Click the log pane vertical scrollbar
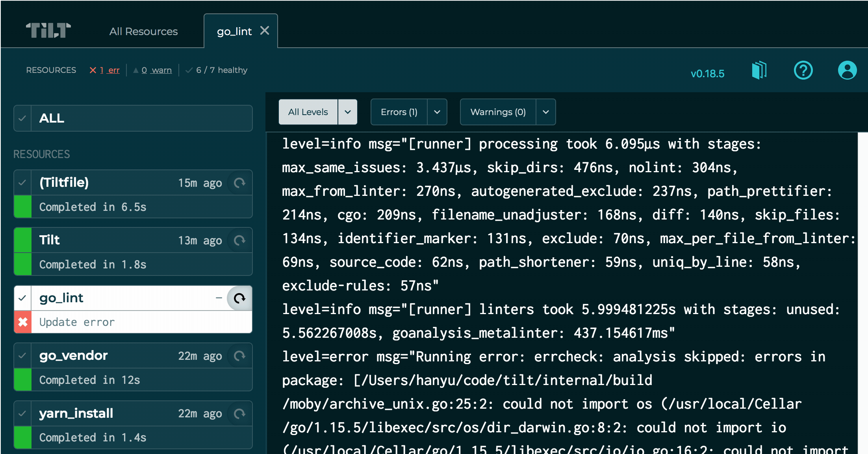 [862, 293]
